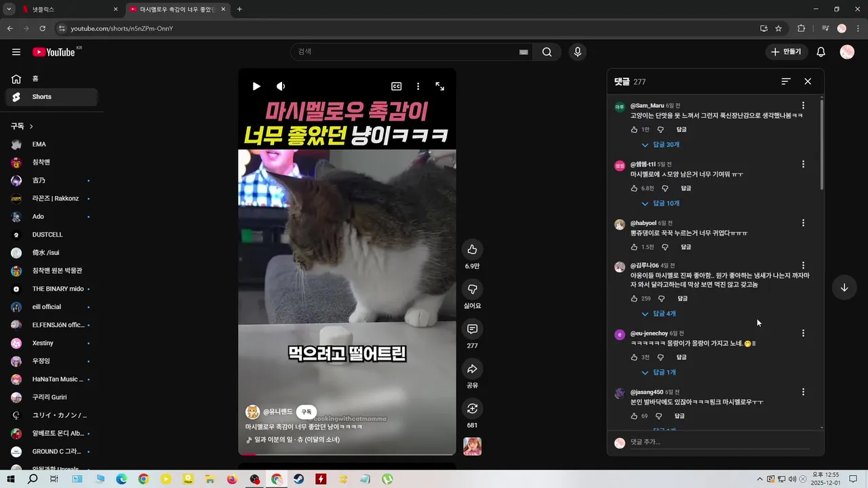Open the account avatar menu
Screen dimensions: 868x488
[847, 52]
